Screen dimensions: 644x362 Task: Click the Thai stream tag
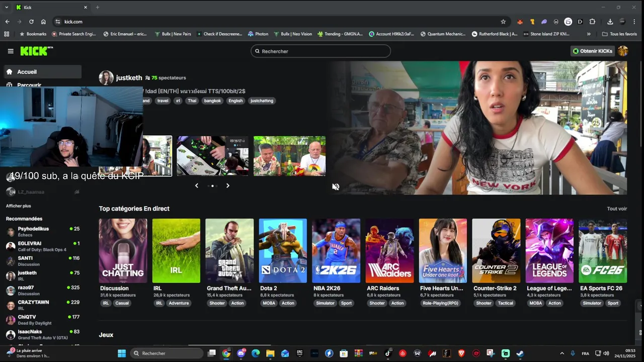tap(192, 101)
